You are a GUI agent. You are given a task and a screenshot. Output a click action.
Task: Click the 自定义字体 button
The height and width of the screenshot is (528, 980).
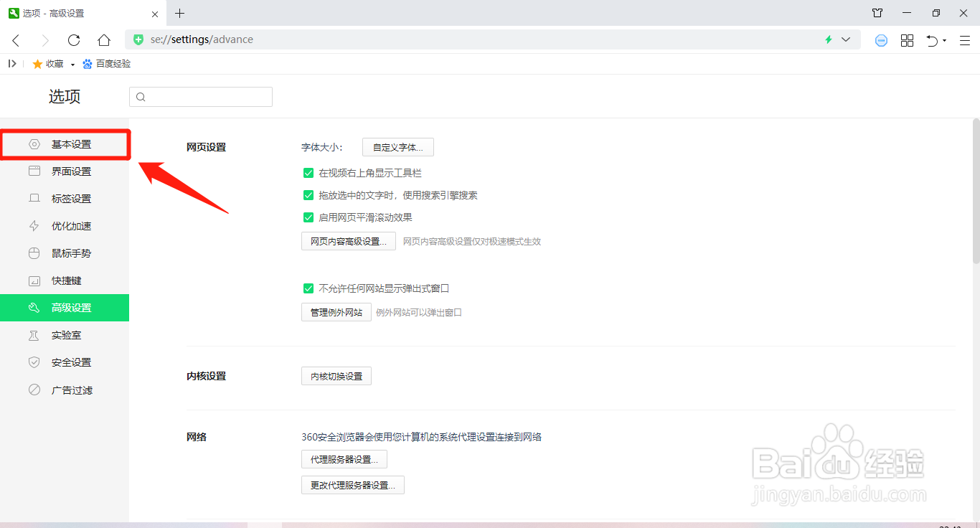(397, 146)
